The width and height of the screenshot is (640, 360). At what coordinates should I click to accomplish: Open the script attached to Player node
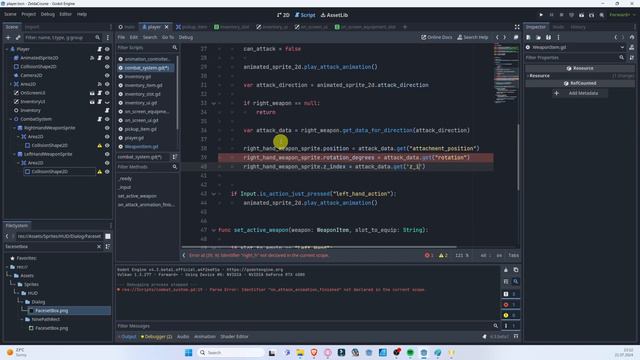pyautogui.click(x=100, y=49)
